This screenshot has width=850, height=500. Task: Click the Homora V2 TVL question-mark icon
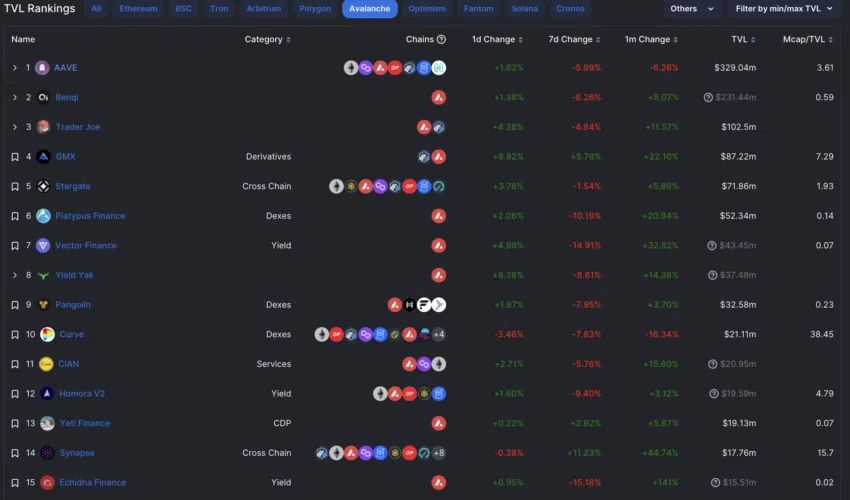click(x=714, y=394)
